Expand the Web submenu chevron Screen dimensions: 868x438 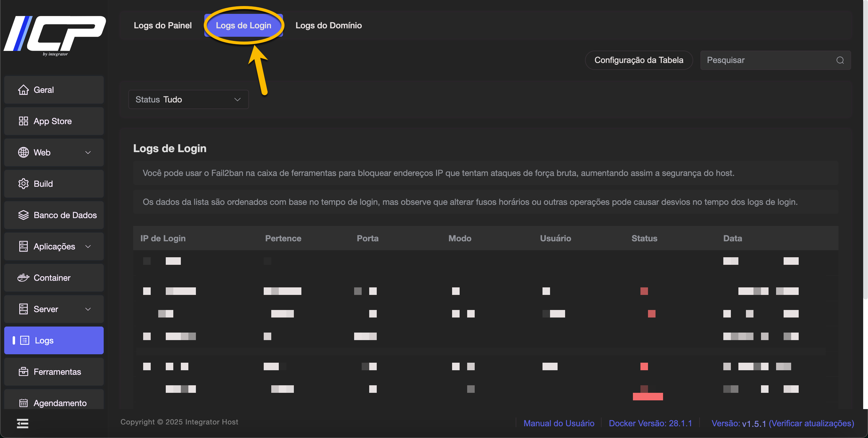88,152
